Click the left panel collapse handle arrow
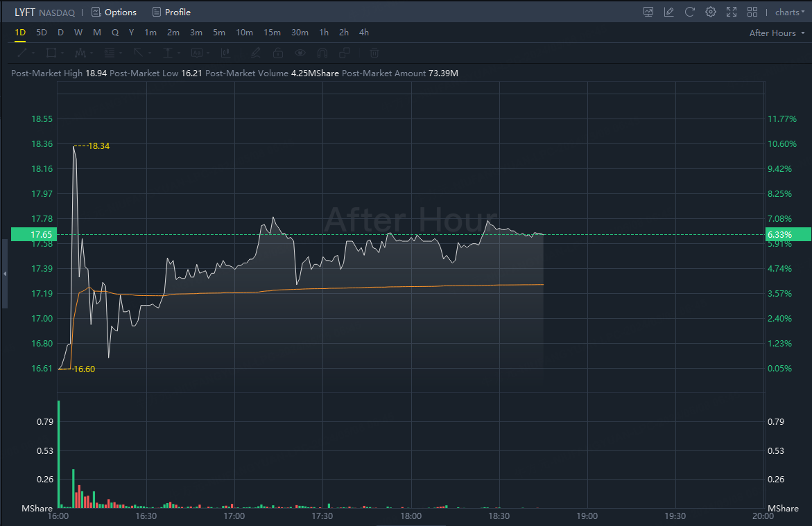This screenshot has height=526, width=812. coord(5,273)
